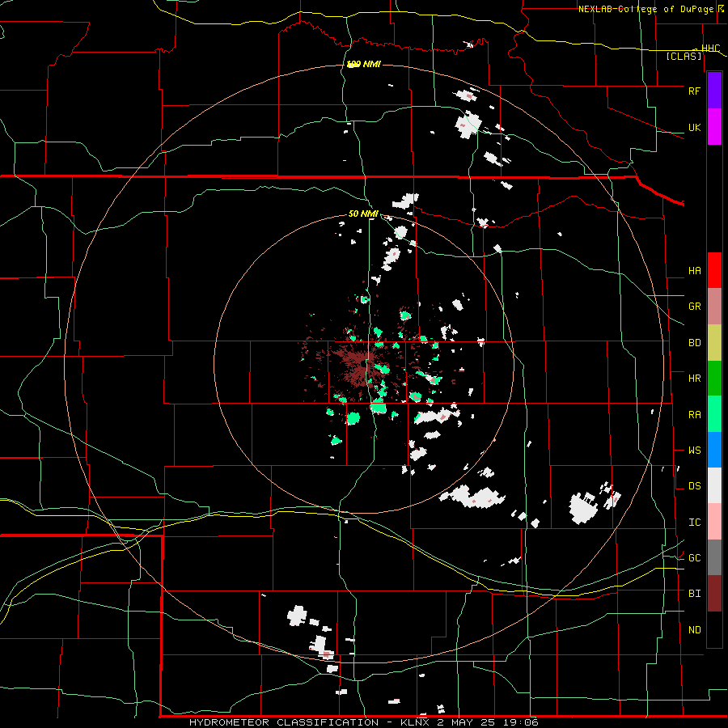The width and height of the screenshot is (728, 728).
Task: Click the WS legend label
Action: (695, 451)
